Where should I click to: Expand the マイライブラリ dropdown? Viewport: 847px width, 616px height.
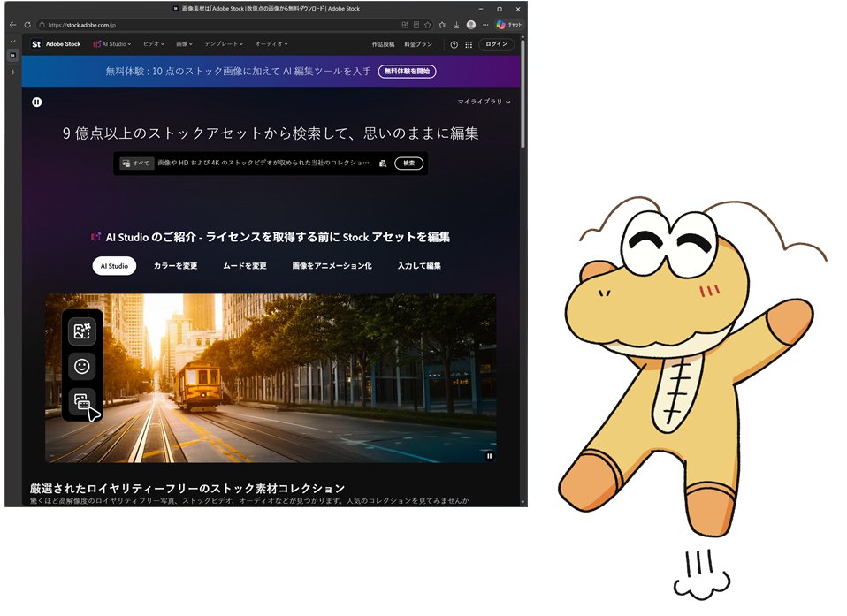[484, 102]
